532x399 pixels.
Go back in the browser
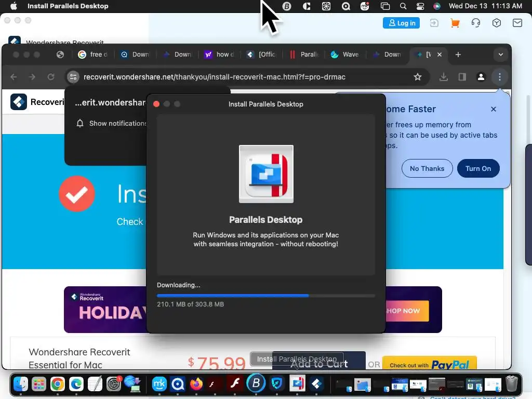[x=14, y=77]
